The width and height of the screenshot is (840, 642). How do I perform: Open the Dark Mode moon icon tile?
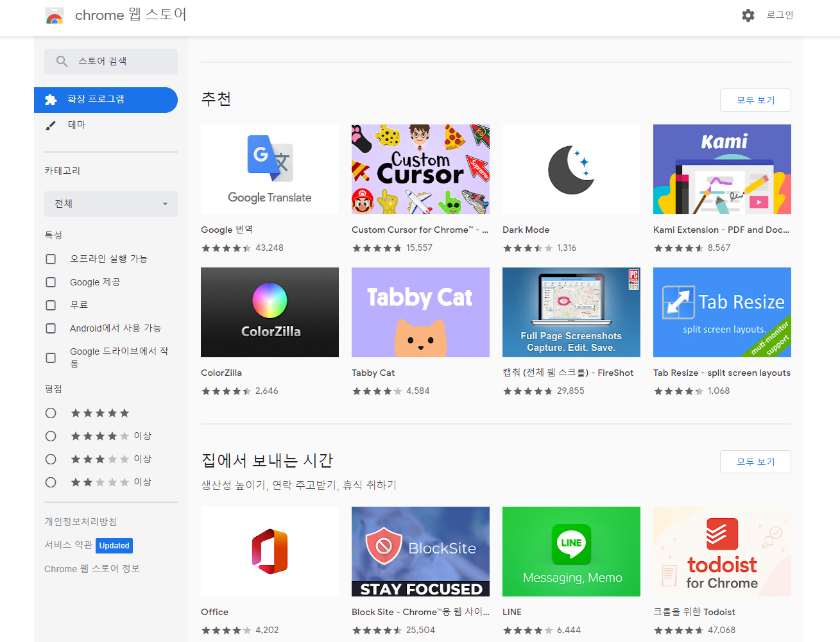[571, 169]
